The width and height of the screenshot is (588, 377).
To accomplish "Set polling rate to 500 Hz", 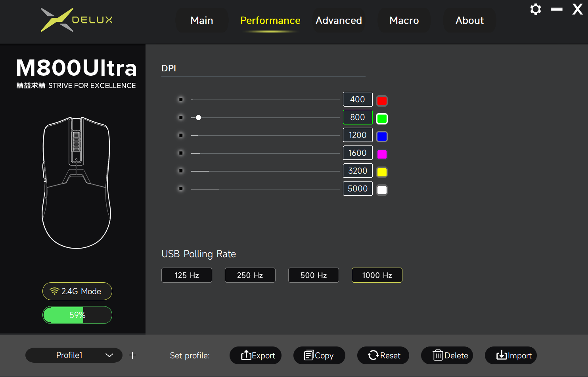I will (314, 275).
